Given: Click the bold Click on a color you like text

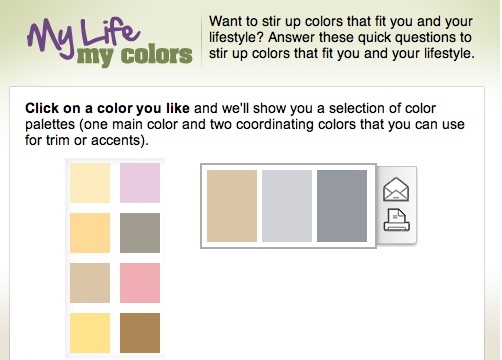Looking at the screenshot, I should 107,108.
